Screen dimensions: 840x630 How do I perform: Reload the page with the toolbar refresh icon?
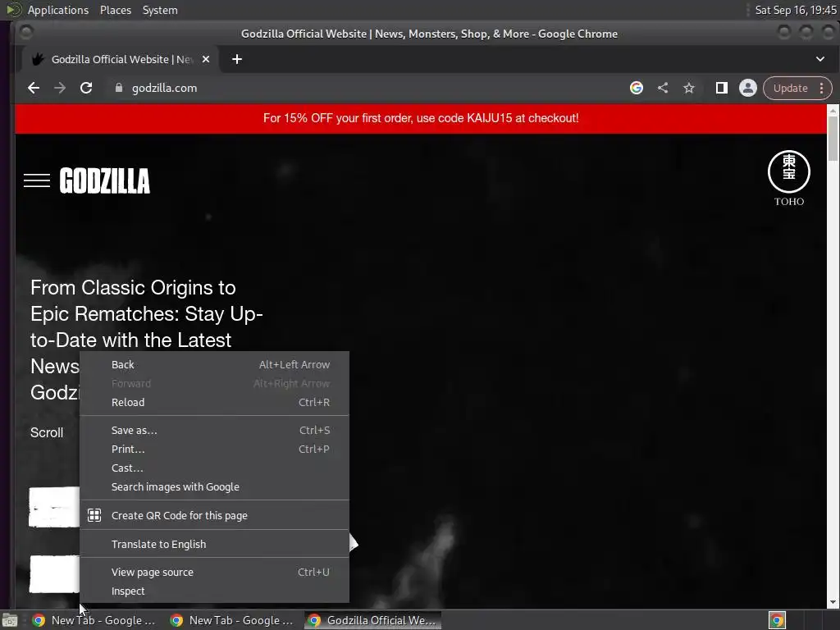pos(86,88)
